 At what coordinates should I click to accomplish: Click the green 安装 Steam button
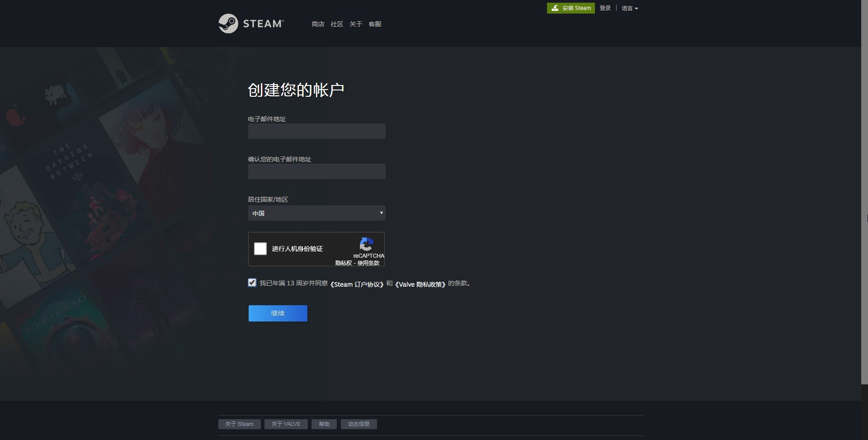[571, 8]
